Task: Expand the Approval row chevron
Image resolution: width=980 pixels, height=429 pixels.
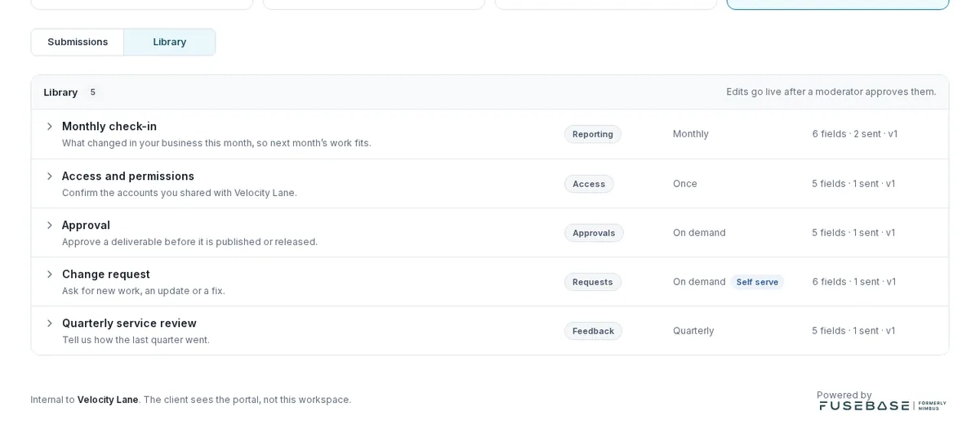Action: click(x=49, y=225)
